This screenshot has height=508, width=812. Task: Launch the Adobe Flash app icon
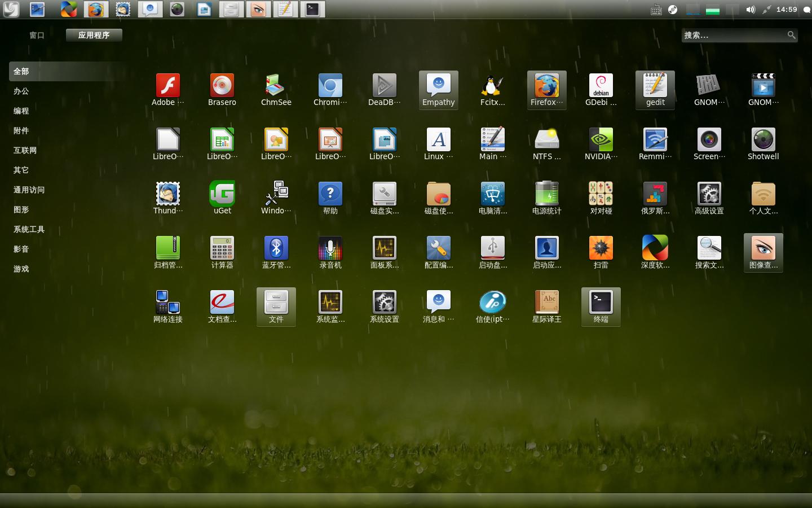pos(168,90)
